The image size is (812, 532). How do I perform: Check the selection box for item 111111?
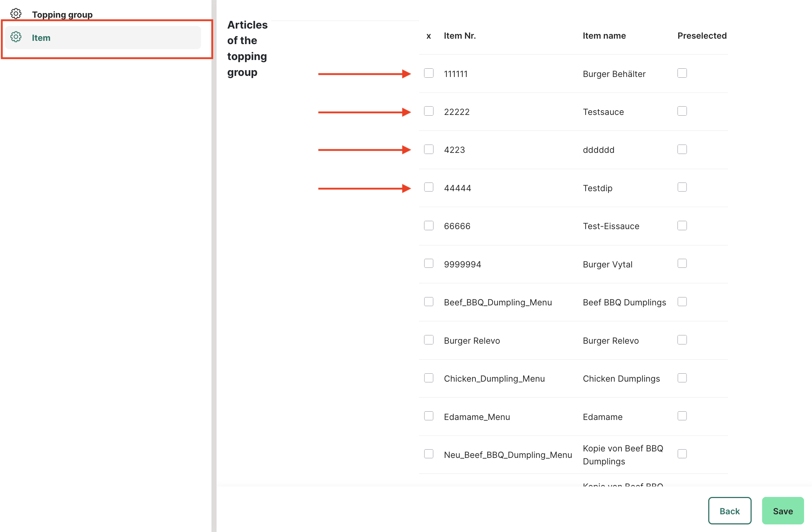429,73
